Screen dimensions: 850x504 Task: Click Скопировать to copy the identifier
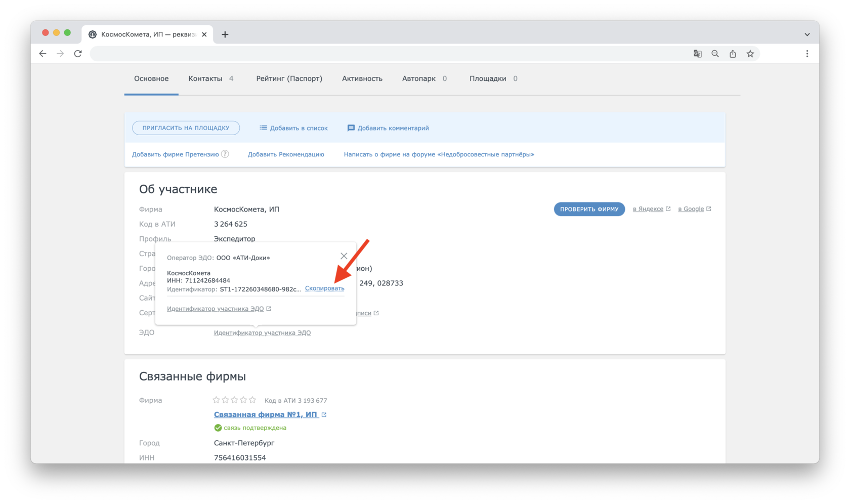click(x=324, y=288)
